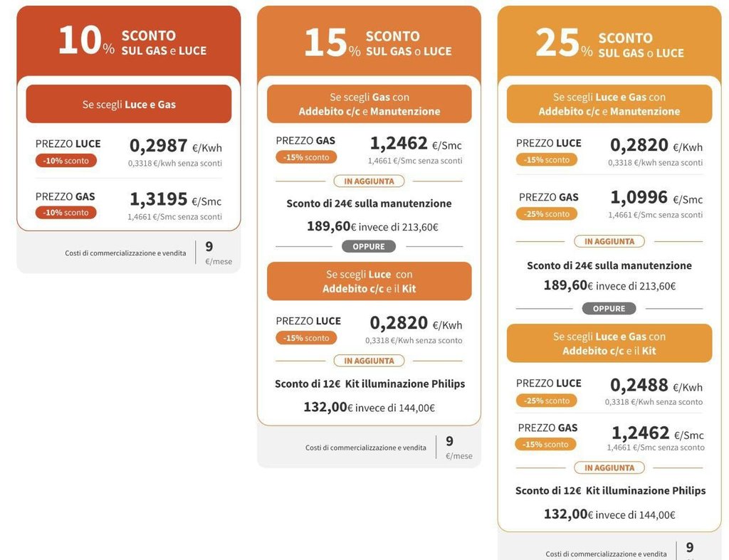Choose "Luce e Gas con Addebito c/c e Manutenzione"
Viewport: 729px width, 560px height.
609,104
